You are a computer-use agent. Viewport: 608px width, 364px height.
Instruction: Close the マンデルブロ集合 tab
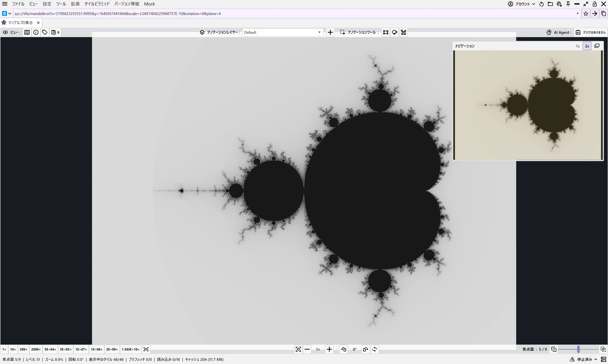[38, 23]
